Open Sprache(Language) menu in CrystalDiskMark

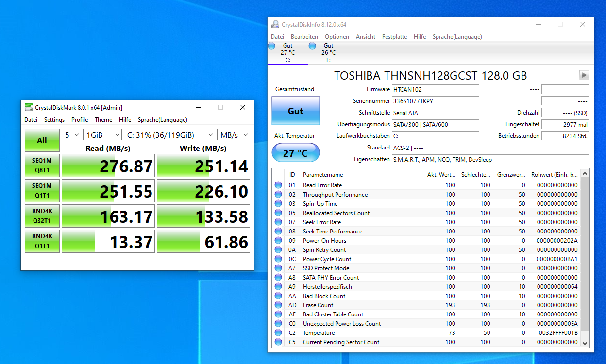pyautogui.click(x=162, y=120)
